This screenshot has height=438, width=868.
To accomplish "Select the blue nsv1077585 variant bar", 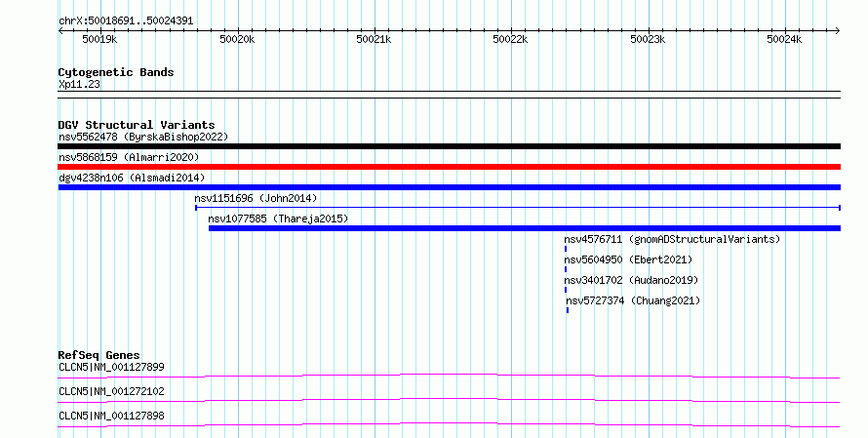I will [x=525, y=228].
